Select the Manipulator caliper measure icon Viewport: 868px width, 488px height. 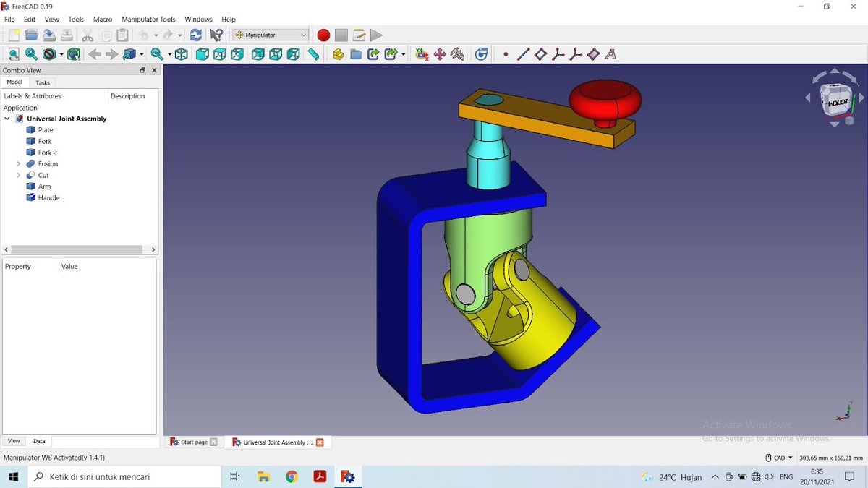point(457,54)
